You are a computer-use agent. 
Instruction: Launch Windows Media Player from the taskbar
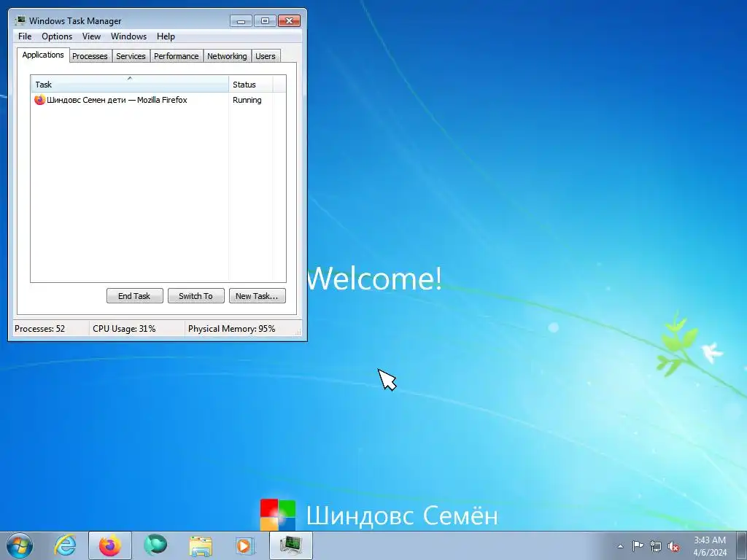pos(245,545)
